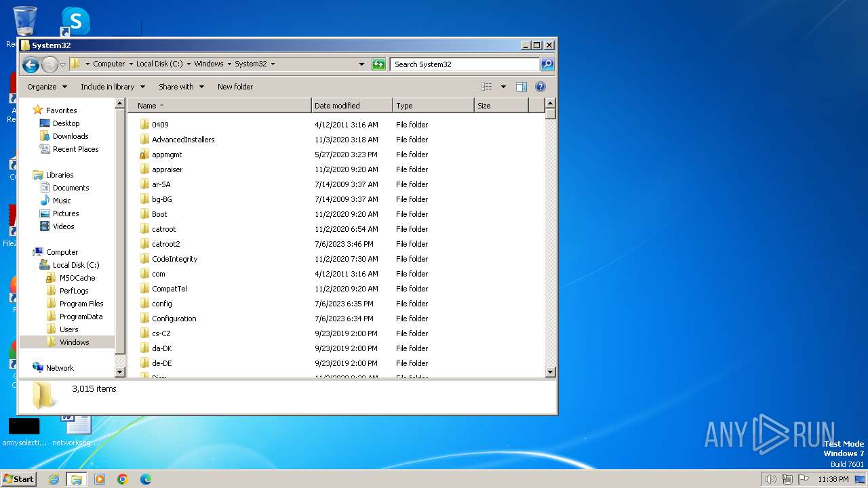Screen dimensions: 868x488
Task: Open Action Center flag icon
Action: pyautogui.click(x=804, y=479)
